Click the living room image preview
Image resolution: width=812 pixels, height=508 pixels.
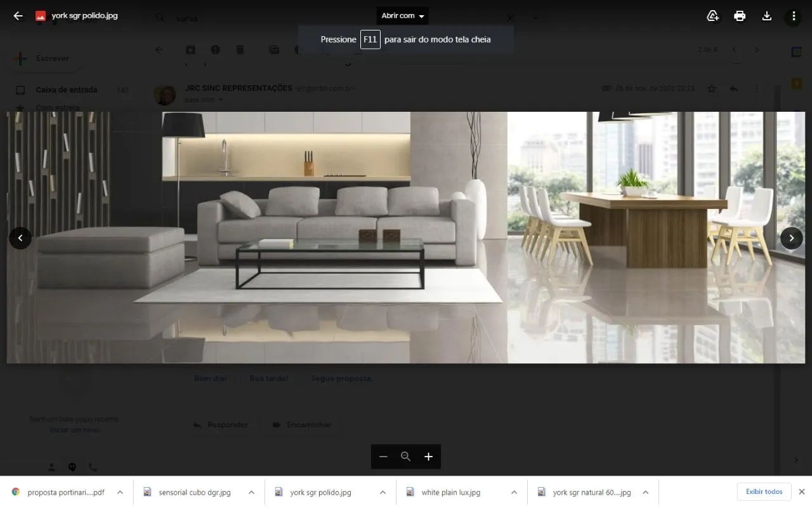406,237
